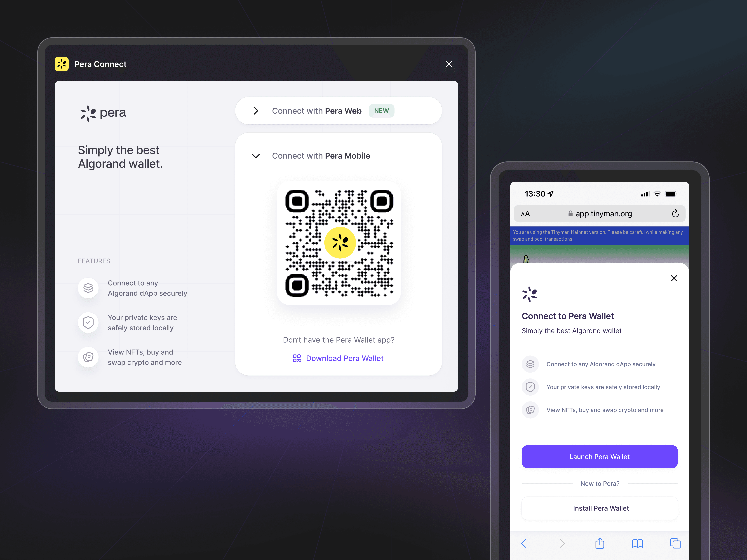Dismiss the mobile Connect to Pera Wallet sheet
Screen dimensions: 747x560
674,278
